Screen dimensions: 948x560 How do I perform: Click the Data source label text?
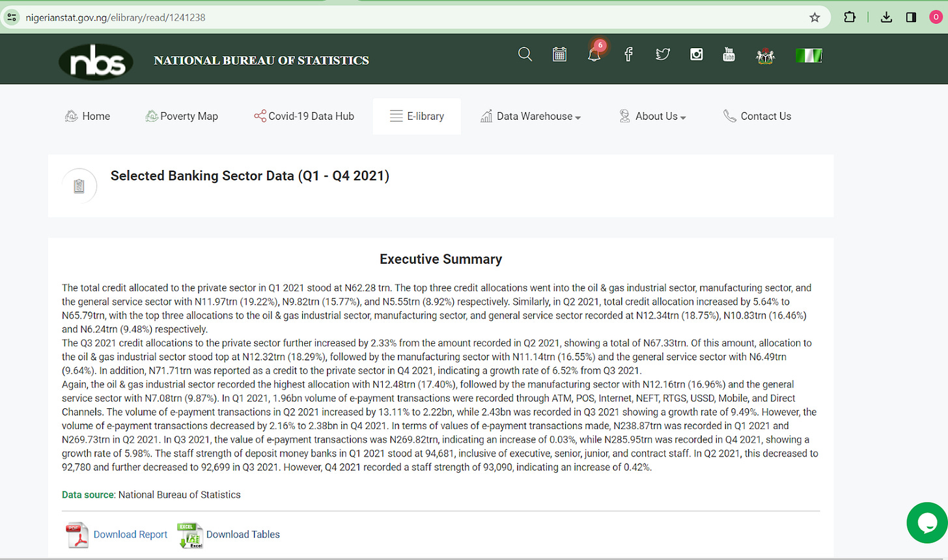click(x=88, y=495)
